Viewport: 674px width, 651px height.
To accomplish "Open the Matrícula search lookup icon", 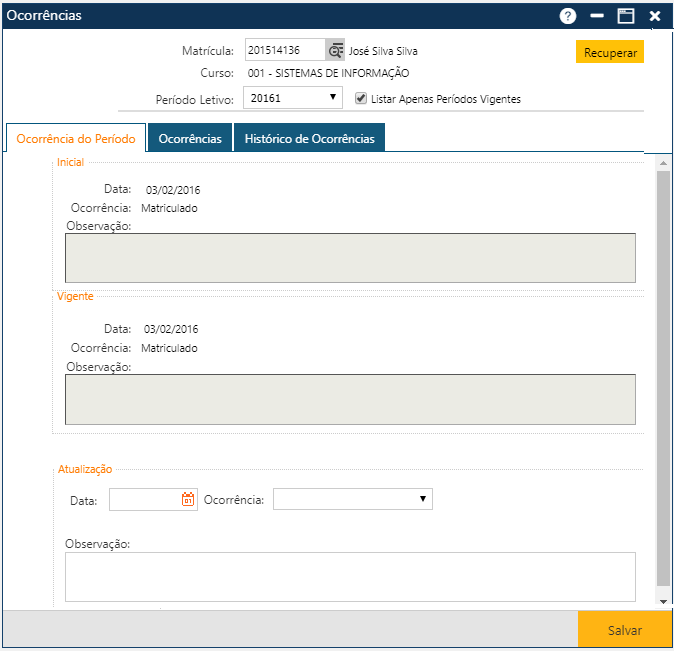I will 335,51.
